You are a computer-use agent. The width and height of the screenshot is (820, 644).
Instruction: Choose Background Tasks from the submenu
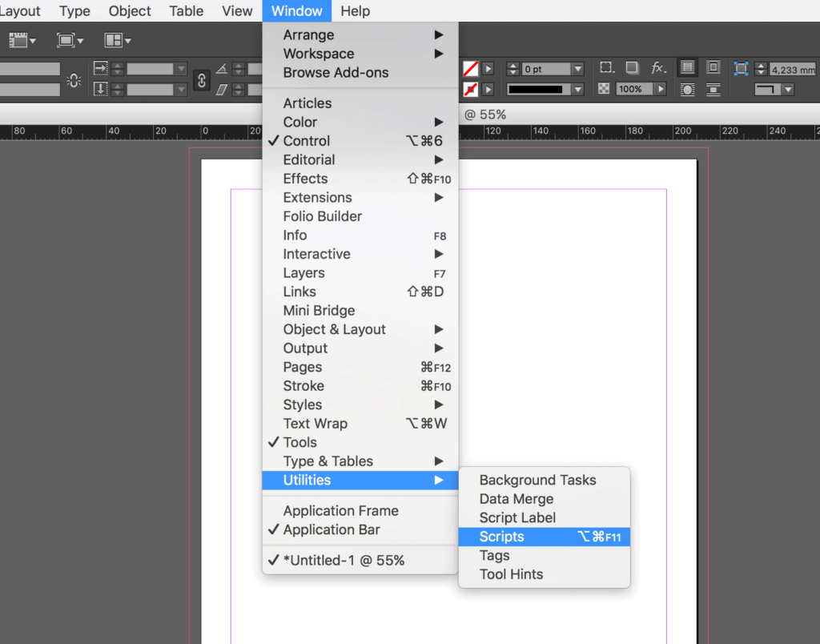[x=537, y=480]
